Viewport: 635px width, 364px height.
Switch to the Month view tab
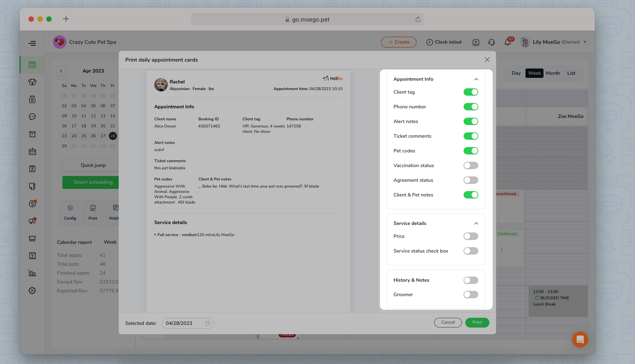coord(552,73)
